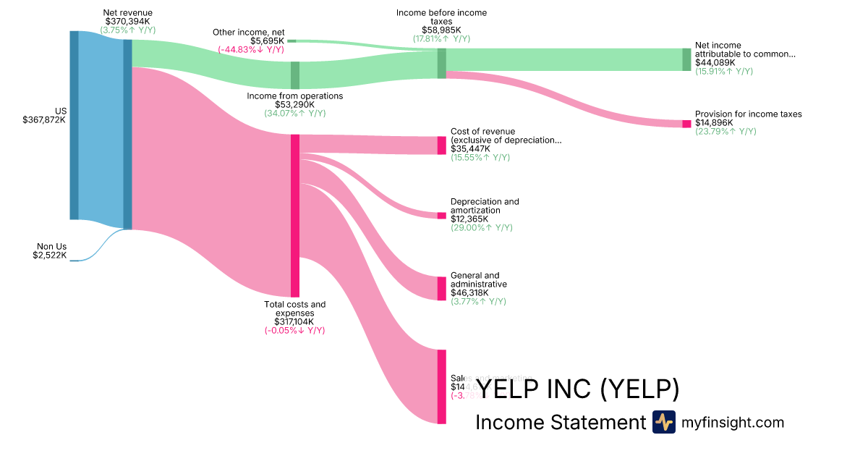Click the General and administrative node bar
This screenshot has width=868, height=456.
tap(441, 289)
